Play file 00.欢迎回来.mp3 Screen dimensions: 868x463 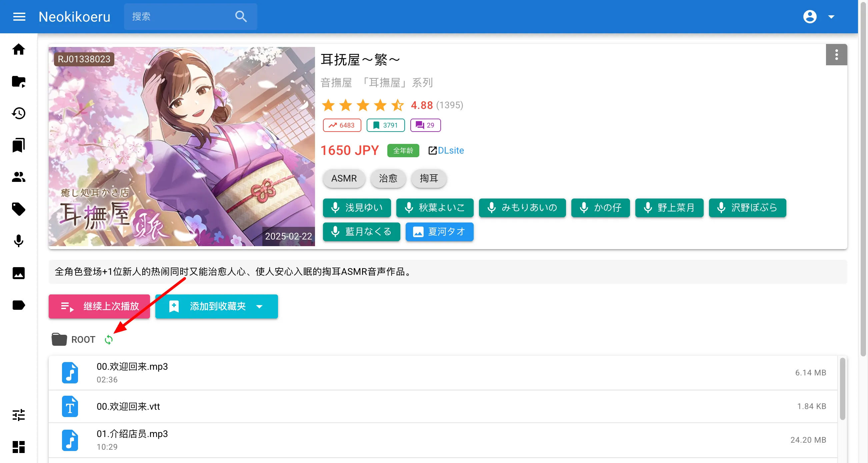coord(443,373)
